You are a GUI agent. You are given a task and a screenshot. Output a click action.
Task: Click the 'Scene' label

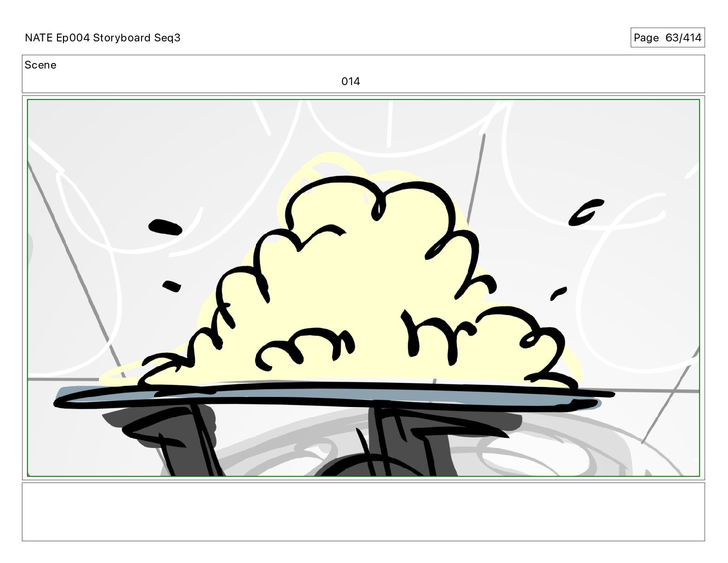tap(40, 65)
